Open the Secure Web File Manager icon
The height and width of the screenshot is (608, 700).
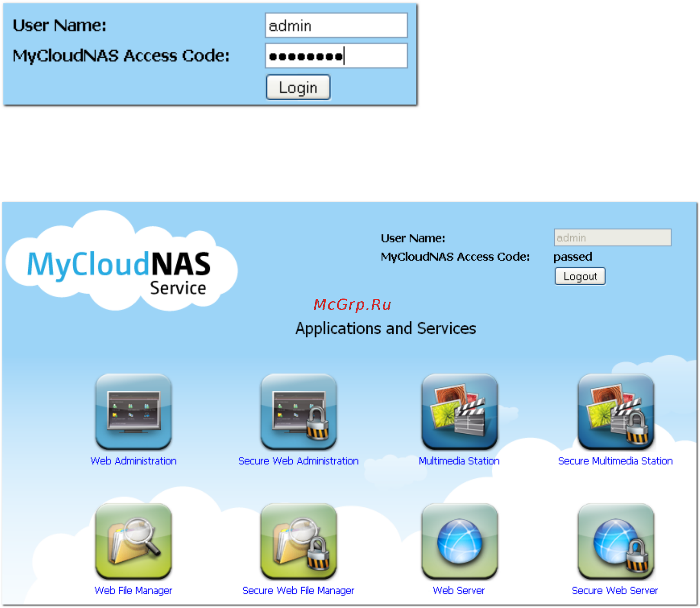coord(298,541)
